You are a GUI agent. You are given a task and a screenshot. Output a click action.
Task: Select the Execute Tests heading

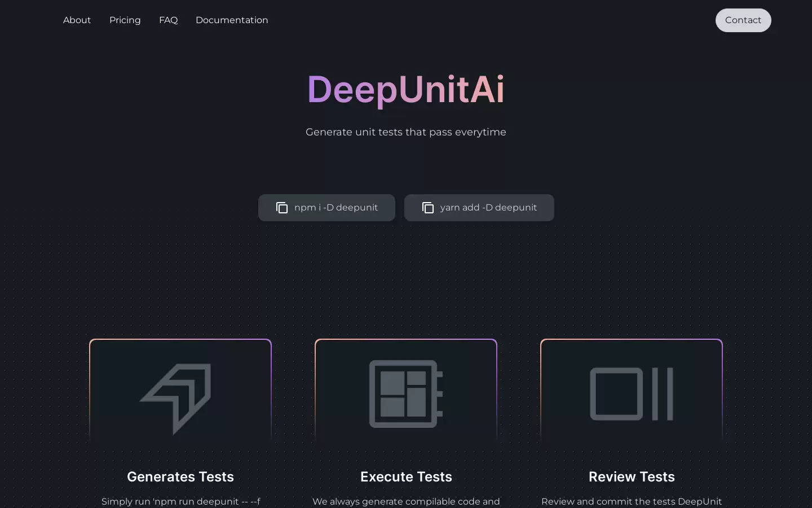tap(406, 477)
